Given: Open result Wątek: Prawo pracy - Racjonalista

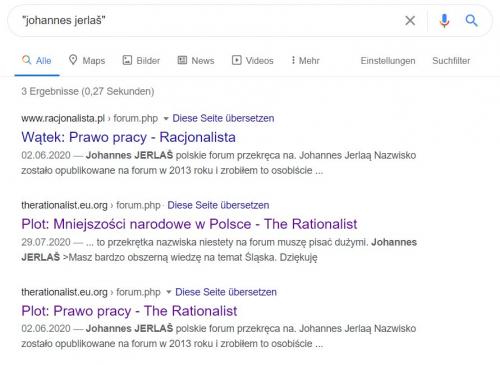Looking at the screenshot, I should coord(128,137).
